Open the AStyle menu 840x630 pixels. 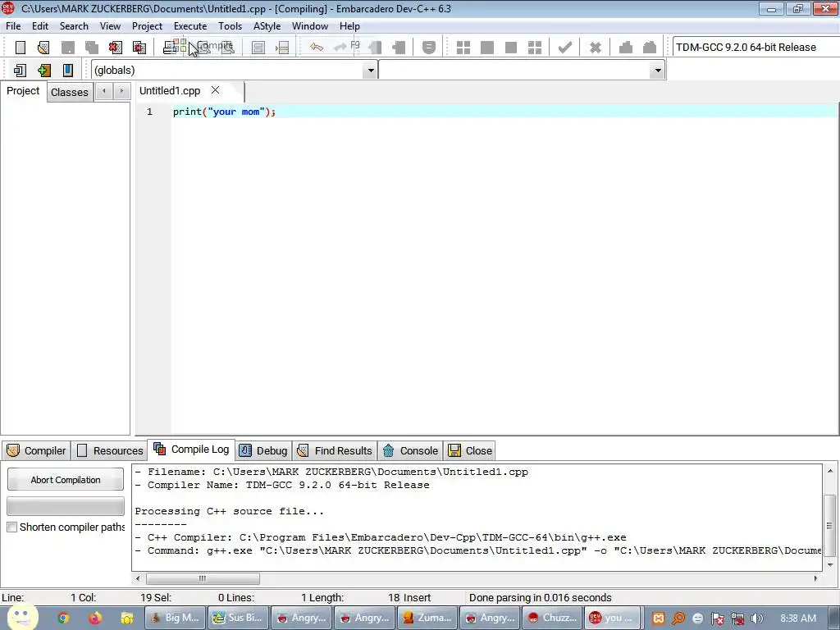267,26
